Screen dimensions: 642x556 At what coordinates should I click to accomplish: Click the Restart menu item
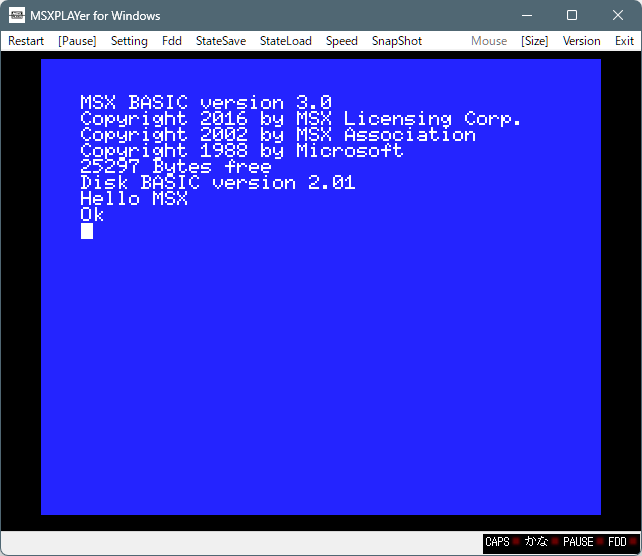26,41
